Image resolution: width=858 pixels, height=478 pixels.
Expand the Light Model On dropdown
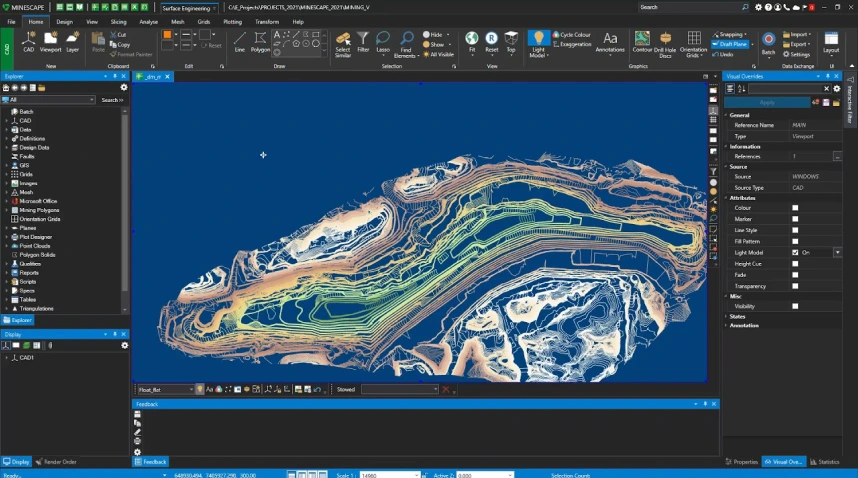837,252
